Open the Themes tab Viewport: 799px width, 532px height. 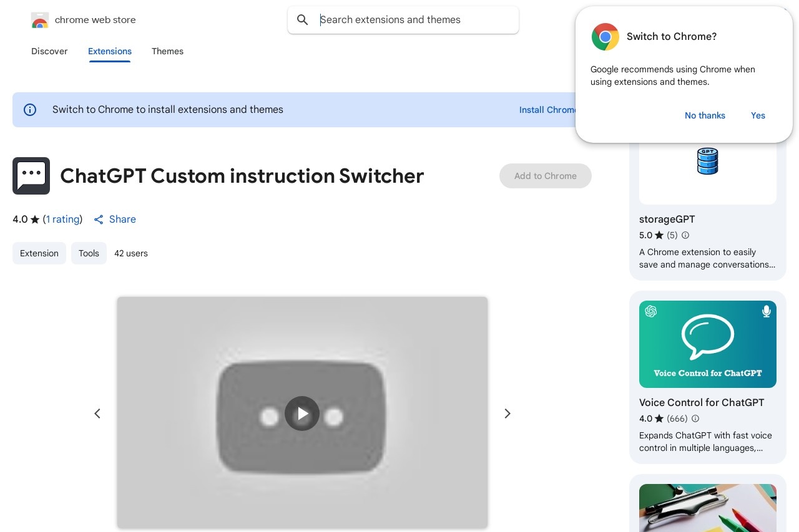point(167,51)
